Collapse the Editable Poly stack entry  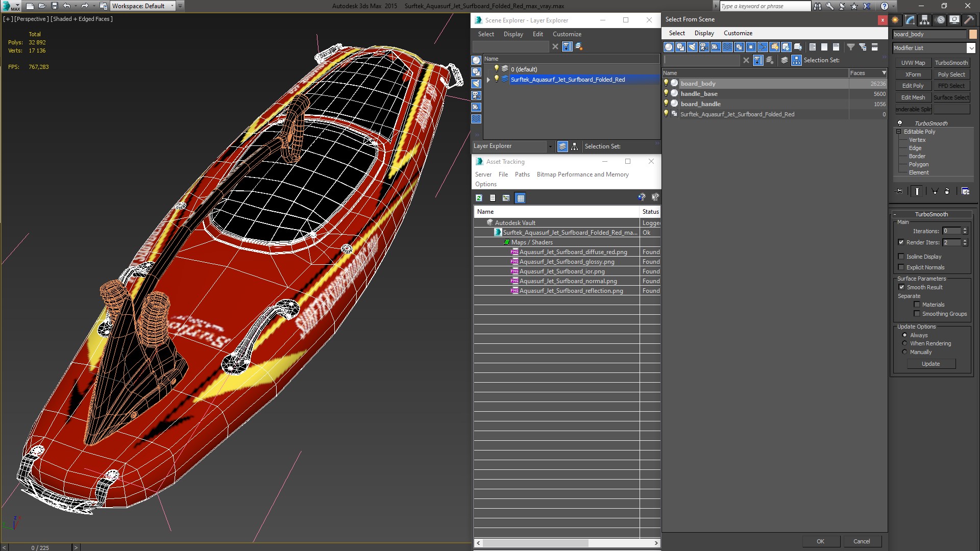[899, 132]
